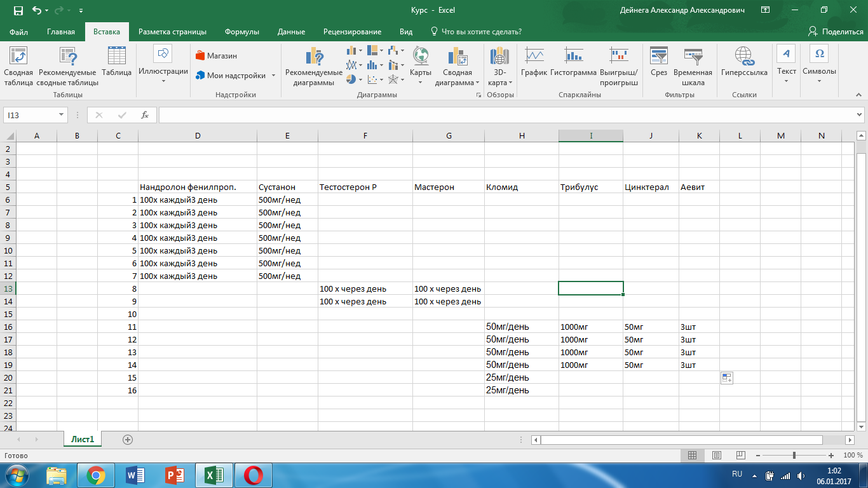Switch to Normal view in status bar
This screenshot has height=488, width=868.
693,455
